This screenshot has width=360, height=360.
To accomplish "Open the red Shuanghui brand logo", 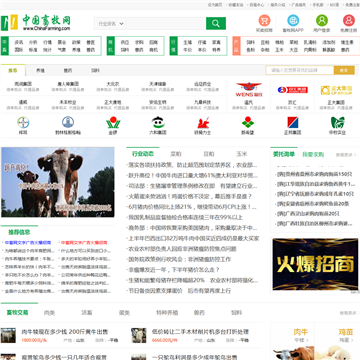I will pos(292,90).
